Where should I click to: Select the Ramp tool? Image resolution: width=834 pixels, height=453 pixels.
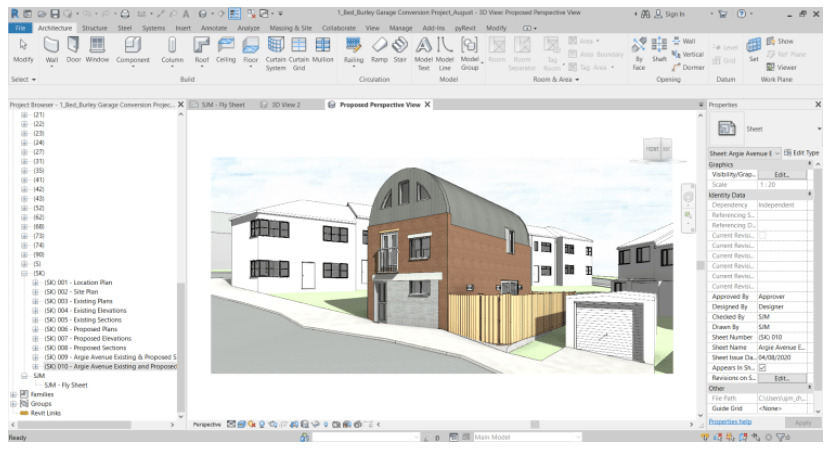point(379,51)
